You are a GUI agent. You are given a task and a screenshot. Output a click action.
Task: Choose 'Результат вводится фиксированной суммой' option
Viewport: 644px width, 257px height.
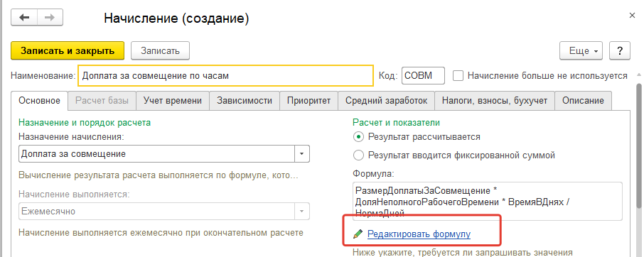coord(358,155)
